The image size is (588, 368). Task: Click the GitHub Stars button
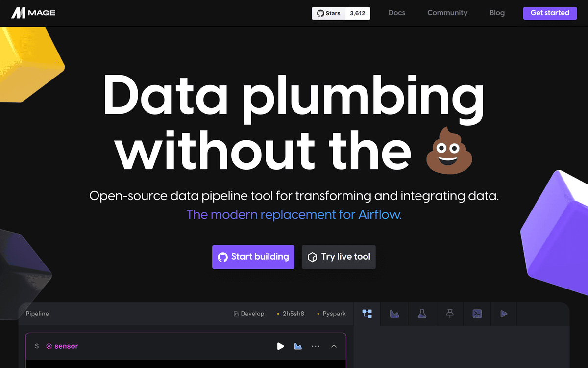[x=329, y=13]
